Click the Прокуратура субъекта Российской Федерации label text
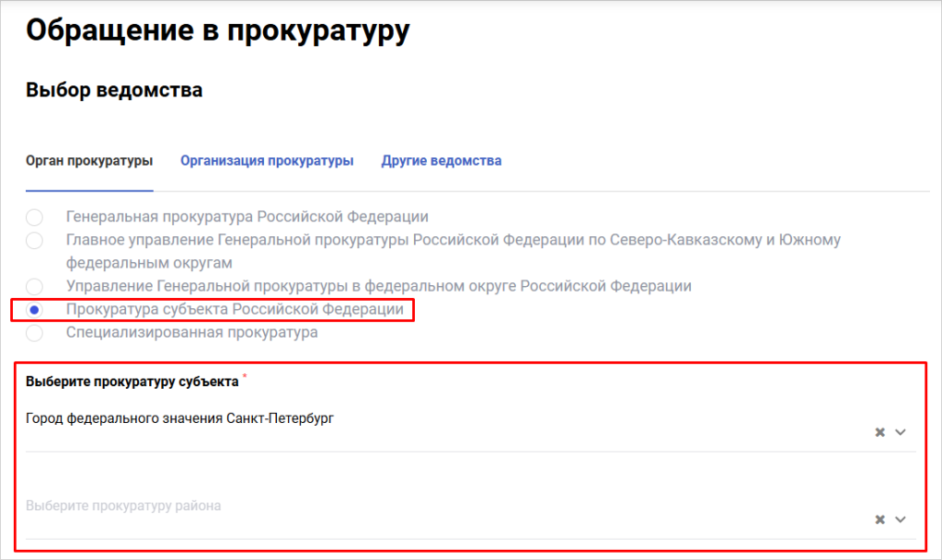The image size is (942, 560). point(235,310)
